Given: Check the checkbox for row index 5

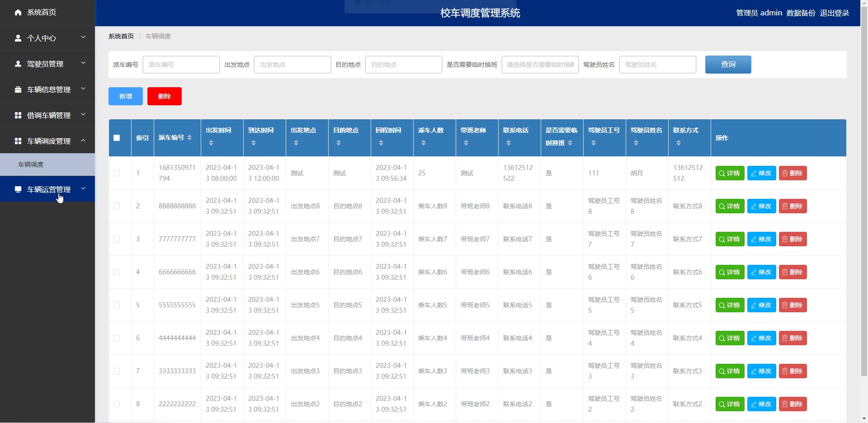Looking at the screenshot, I should (117, 305).
